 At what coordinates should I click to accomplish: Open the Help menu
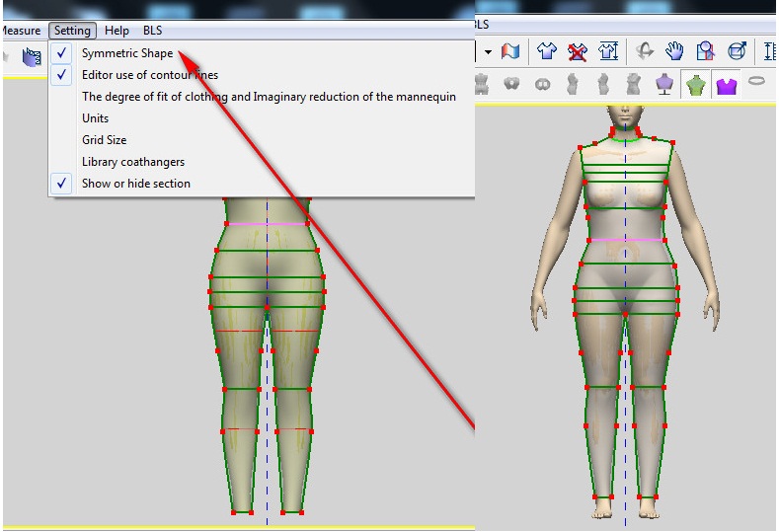pyautogui.click(x=117, y=31)
